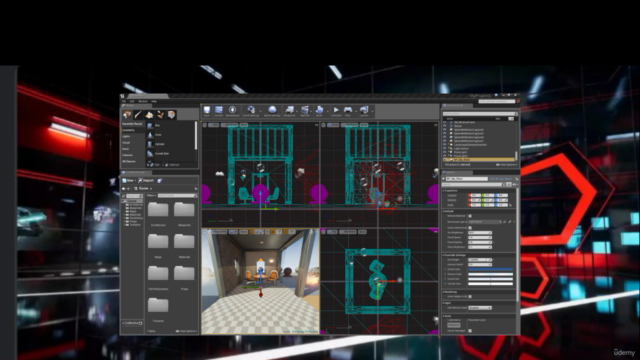This screenshot has height=360, width=640.
Task: Toggle visibility eye for Light Source row
Action: pyautogui.click(x=444, y=149)
